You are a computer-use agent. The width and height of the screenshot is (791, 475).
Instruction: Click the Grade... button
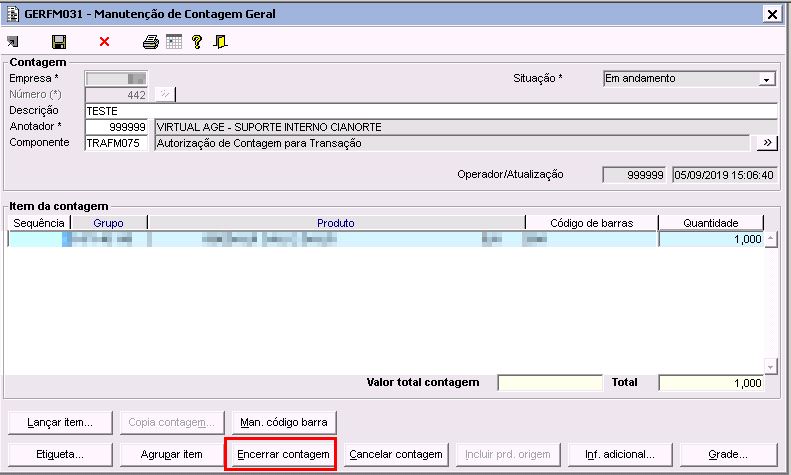(x=728, y=455)
